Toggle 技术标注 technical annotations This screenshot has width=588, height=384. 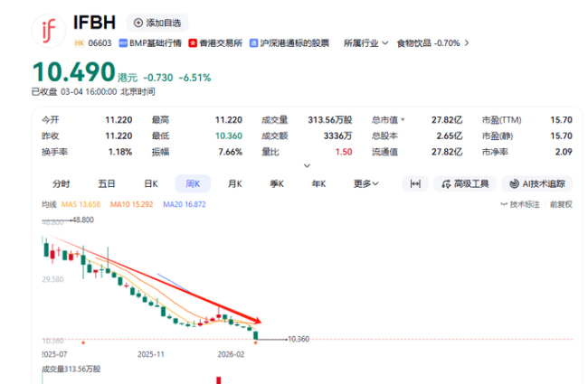pyautogui.click(x=520, y=204)
